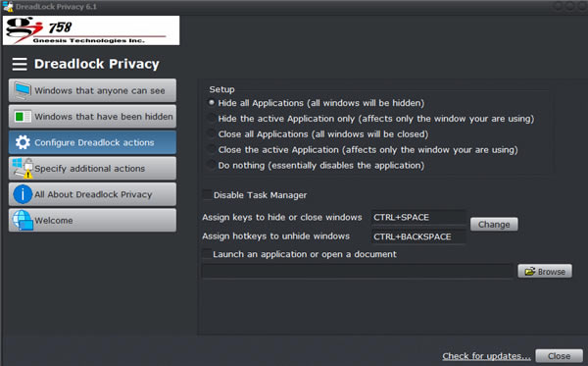The image size is (588, 366).
Task: Click the gear icon on Configure Dreadlock actions
Action: pos(23,142)
